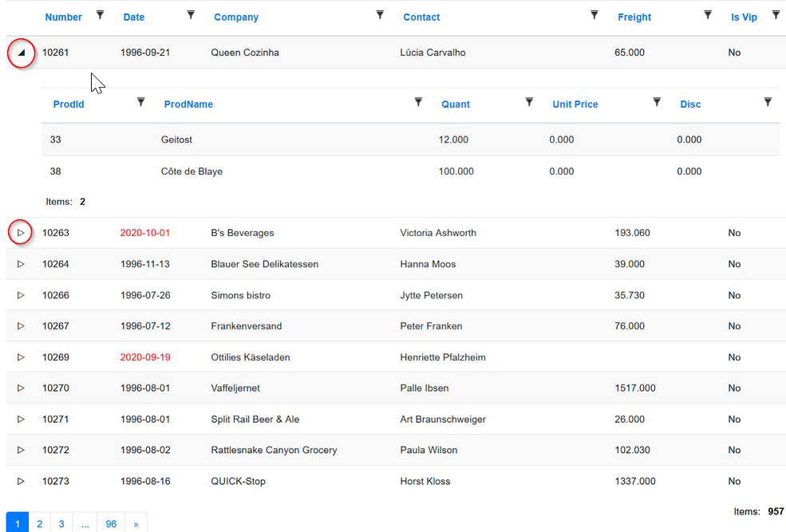Sort by ProdName column header
The height and width of the screenshot is (532, 786).
click(188, 104)
